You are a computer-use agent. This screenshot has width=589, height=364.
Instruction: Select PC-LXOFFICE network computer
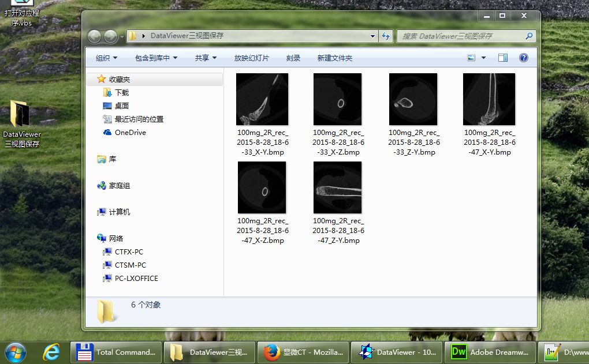coord(136,278)
